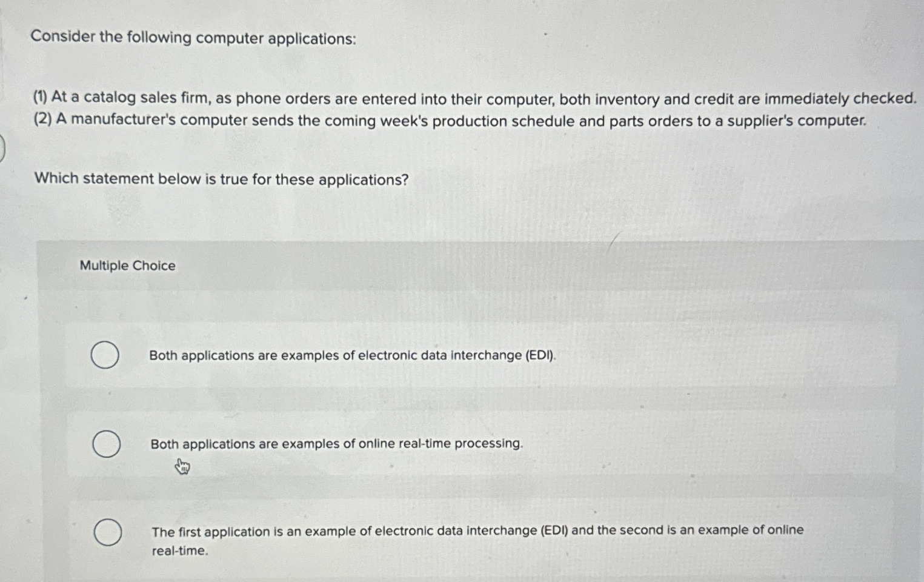924x582 pixels.
Task: Click the answer mentioning 'online real-time' second application
Action: 476,530
